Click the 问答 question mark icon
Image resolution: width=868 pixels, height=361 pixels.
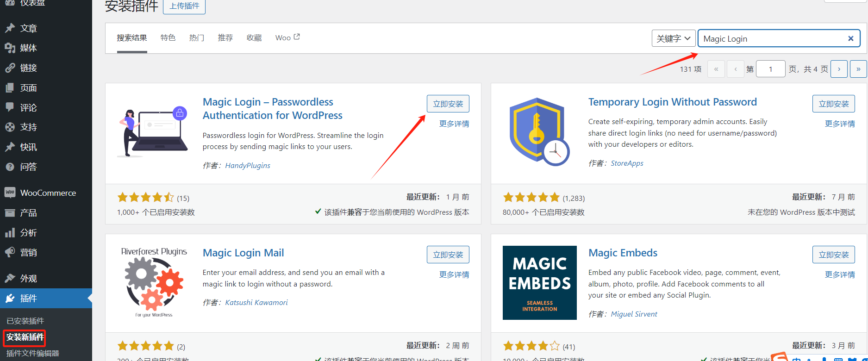10,167
